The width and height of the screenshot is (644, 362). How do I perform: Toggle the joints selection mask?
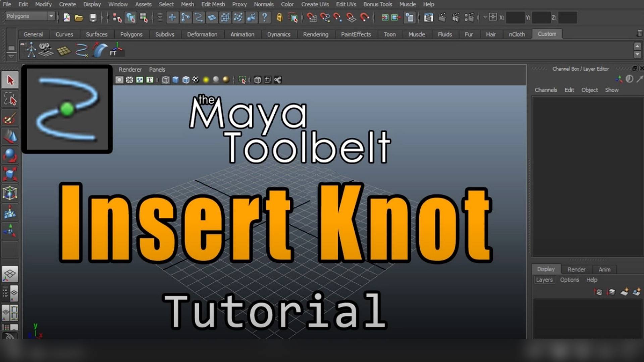pyautogui.click(x=185, y=17)
